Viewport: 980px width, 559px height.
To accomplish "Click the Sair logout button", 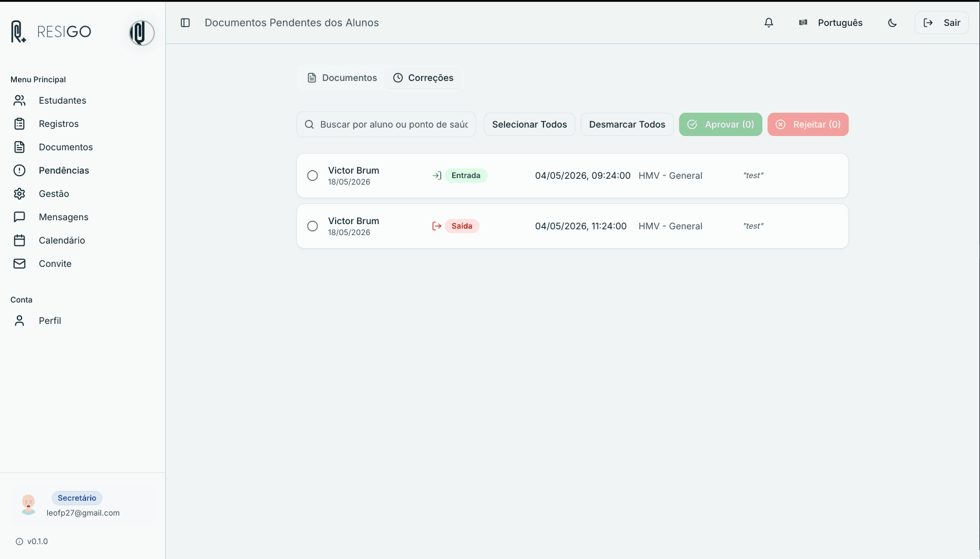I will click(942, 23).
